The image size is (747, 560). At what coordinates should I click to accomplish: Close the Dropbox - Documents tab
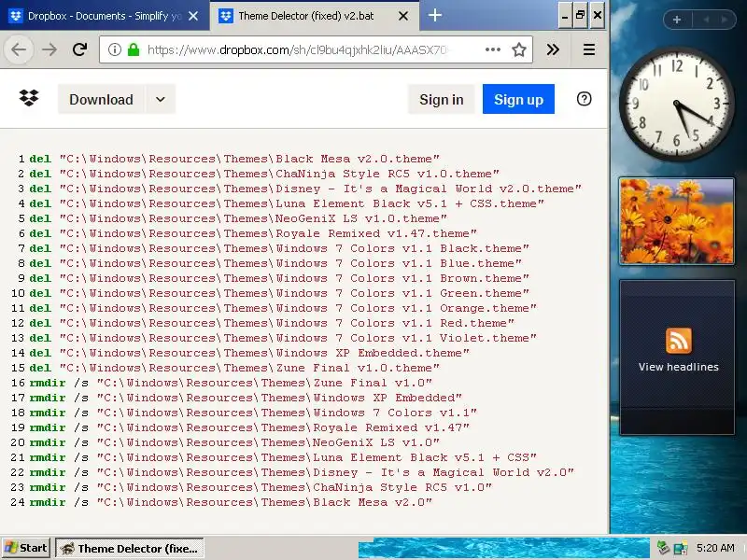193,16
